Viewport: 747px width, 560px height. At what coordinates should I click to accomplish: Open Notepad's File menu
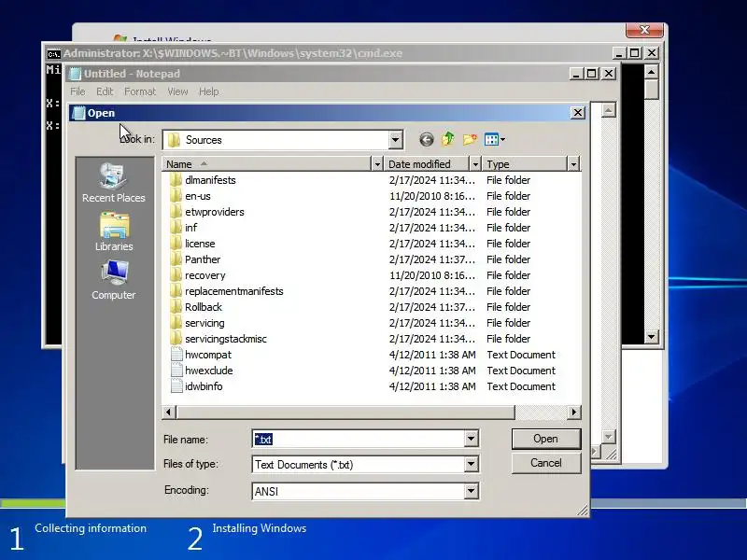coord(78,91)
